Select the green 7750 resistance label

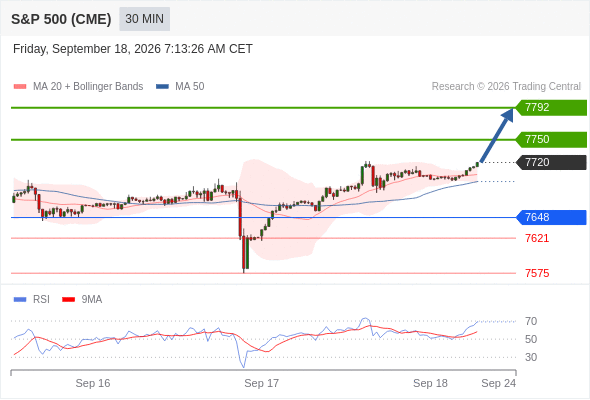pos(551,140)
